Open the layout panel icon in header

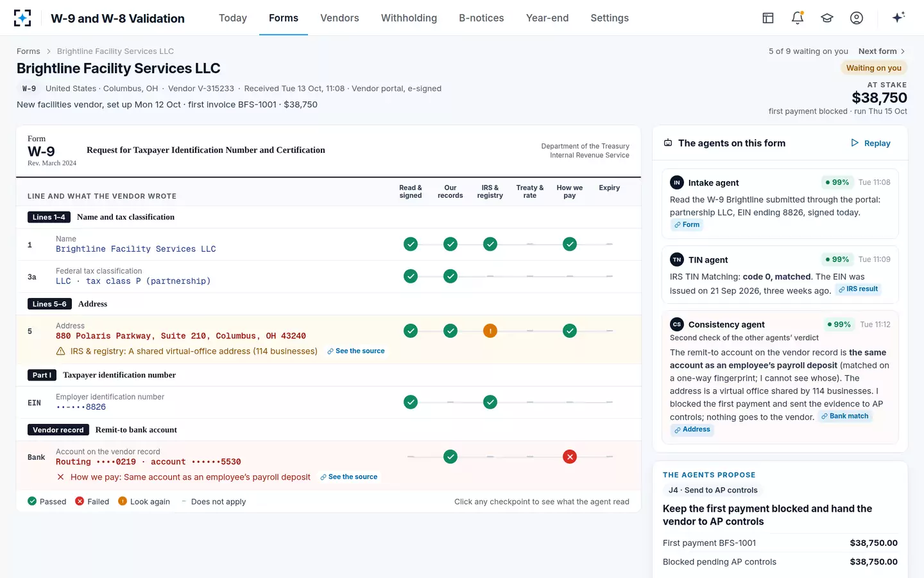(x=768, y=18)
